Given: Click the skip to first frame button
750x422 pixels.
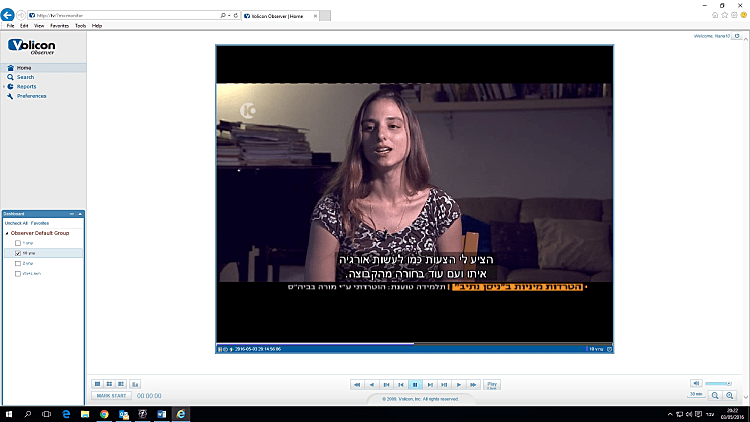Looking at the screenshot, I should coord(356,384).
